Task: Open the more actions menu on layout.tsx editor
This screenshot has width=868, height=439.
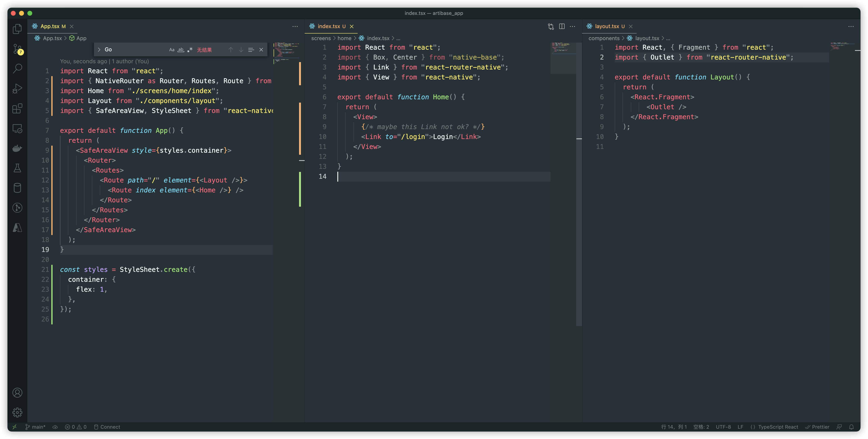Action: [x=851, y=27]
